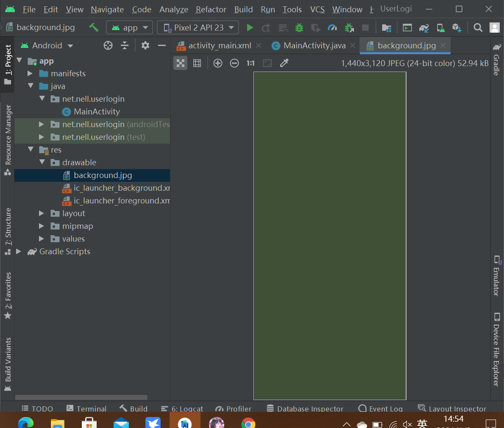The height and width of the screenshot is (428, 504).
Task: Open the VCS menu
Action: coord(317,10)
